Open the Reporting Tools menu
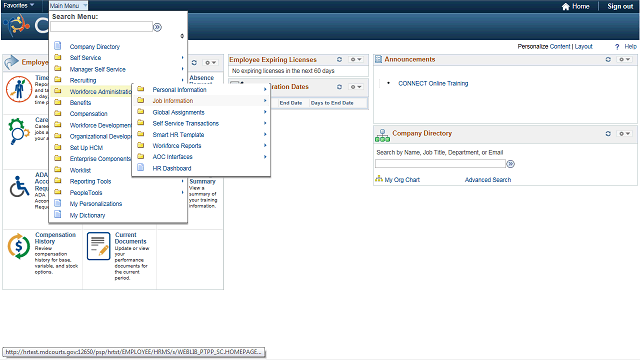The height and width of the screenshot is (360, 640). 90,181
